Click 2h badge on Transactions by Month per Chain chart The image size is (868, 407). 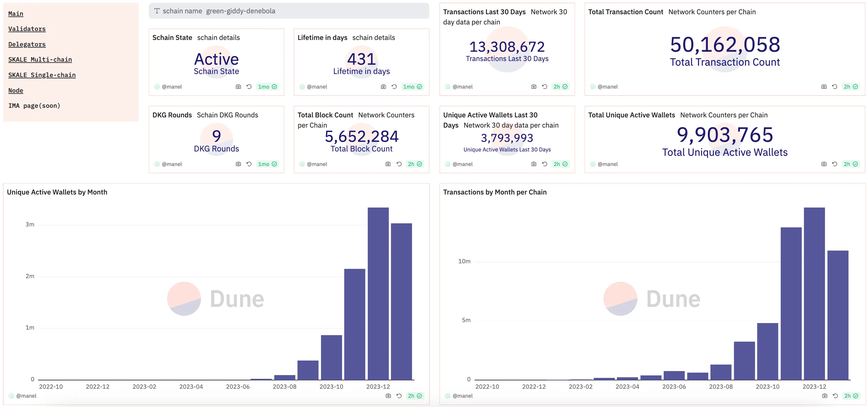[x=851, y=396]
